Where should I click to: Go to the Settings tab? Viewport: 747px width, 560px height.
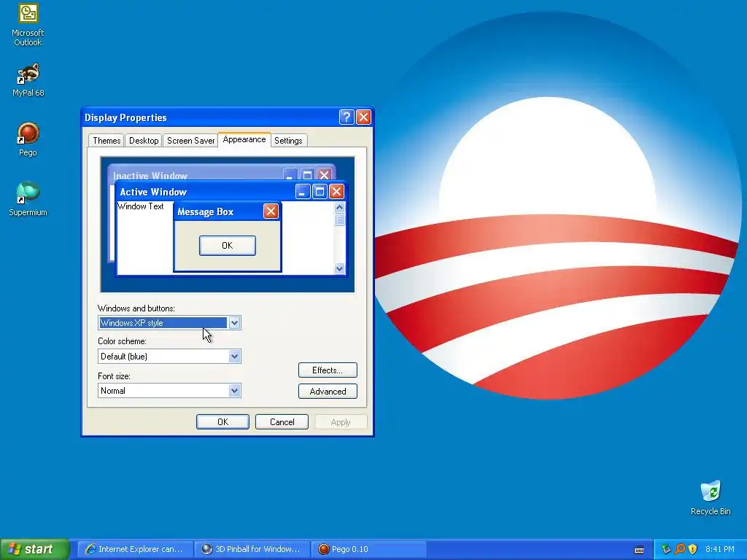pyautogui.click(x=288, y=141)
